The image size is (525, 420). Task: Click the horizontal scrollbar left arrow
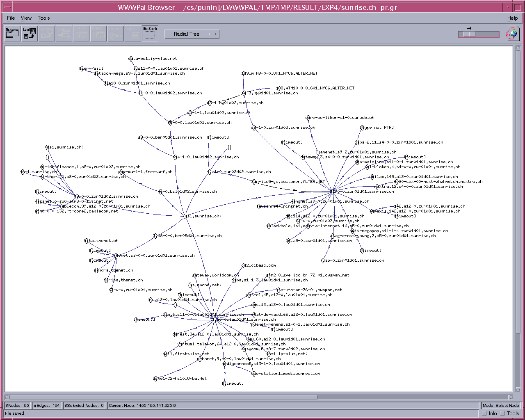click(7, 397)
